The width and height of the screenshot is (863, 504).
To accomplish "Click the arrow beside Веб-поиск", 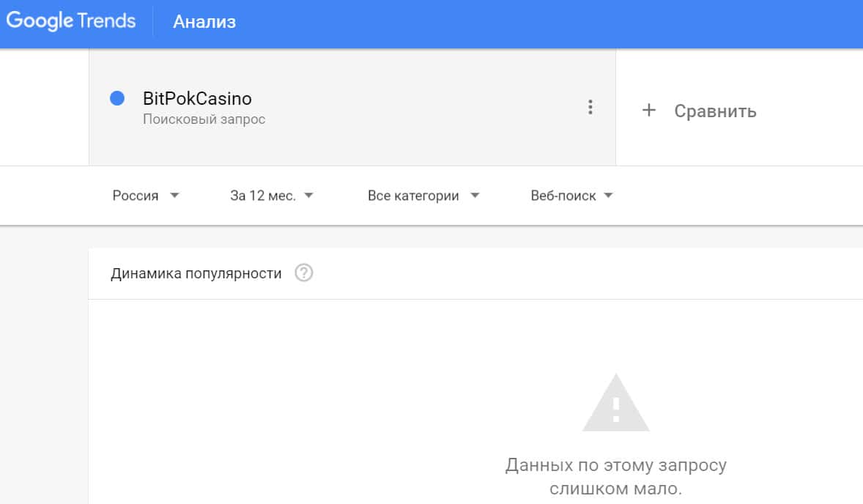I will click(x=608, y=196).
